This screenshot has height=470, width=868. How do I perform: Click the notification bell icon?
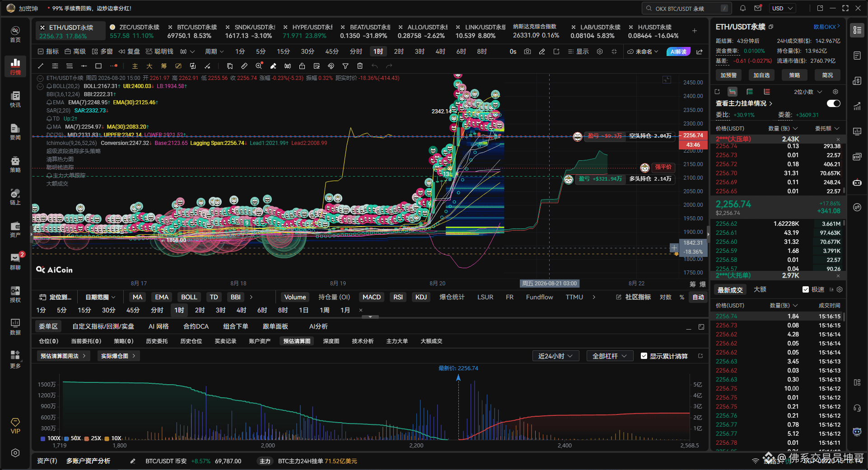[x=743, y=8]
